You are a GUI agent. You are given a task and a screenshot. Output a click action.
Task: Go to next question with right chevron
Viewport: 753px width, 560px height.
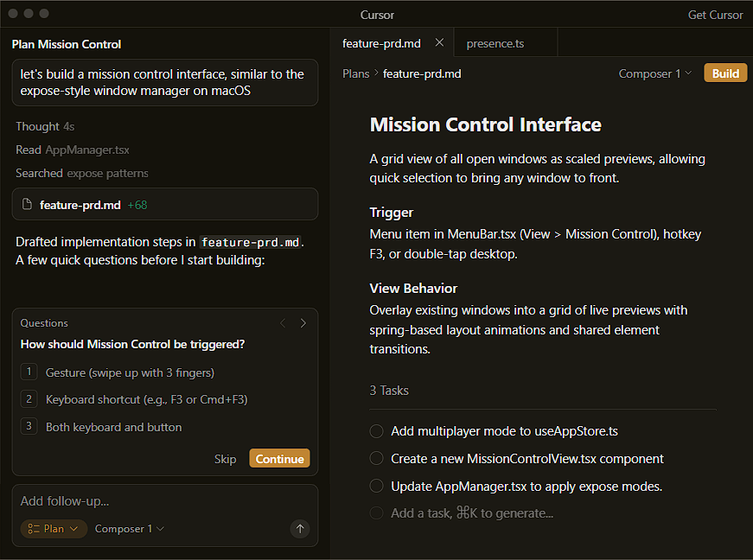tap(303, 323)
